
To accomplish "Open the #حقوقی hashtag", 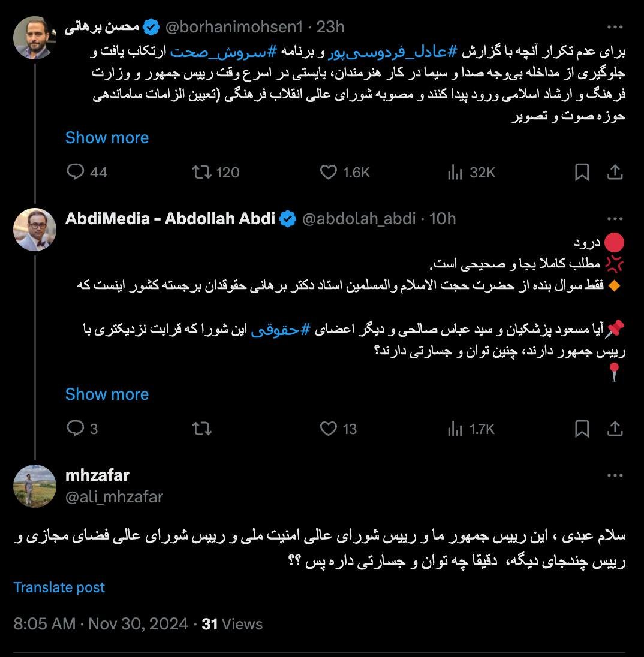I will click(280, 330).
